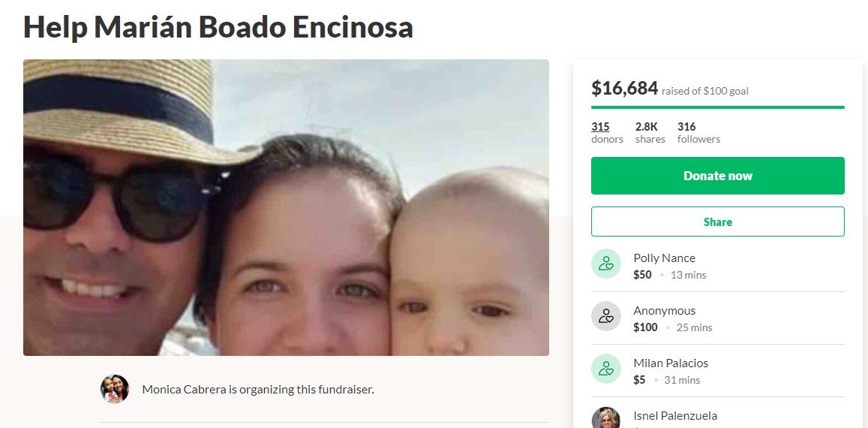Click the Anonymous donor gray avatar icon

(605, 316)
